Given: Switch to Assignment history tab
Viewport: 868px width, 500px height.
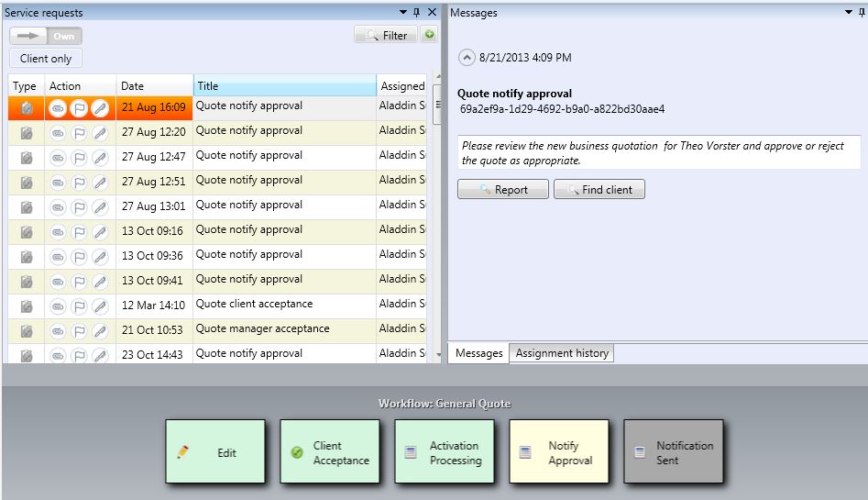Looking at the screenshot, I should tap(562, 353).
